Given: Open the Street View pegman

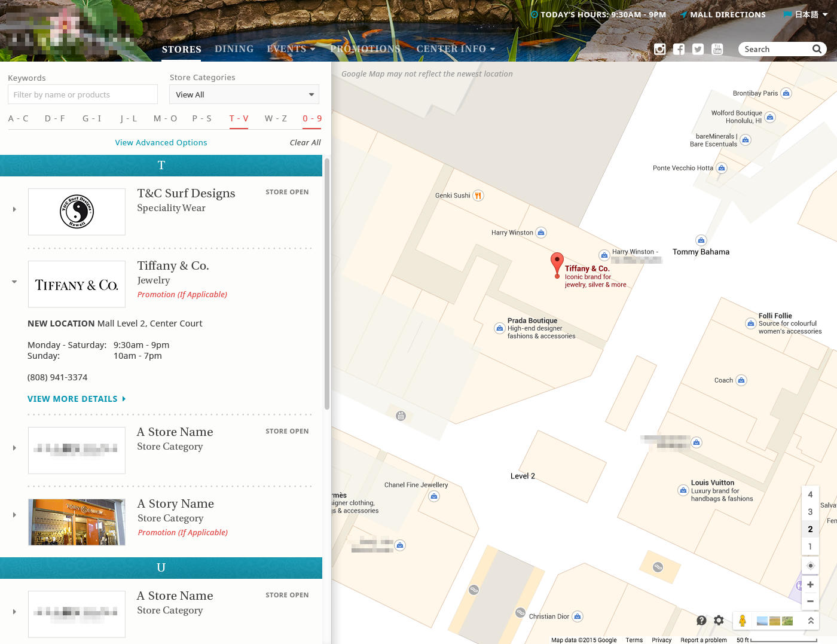Looking at the screenshot, I should click(742, 621).
